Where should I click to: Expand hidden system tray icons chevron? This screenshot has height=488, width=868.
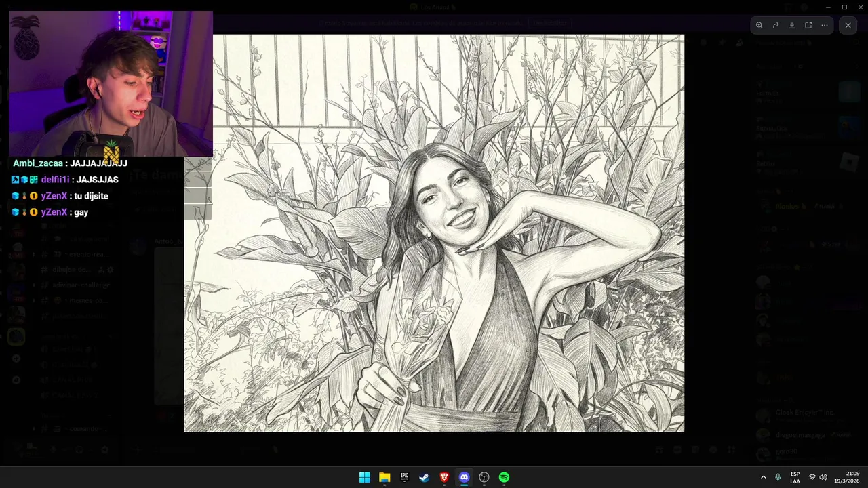tap(763, 477)
